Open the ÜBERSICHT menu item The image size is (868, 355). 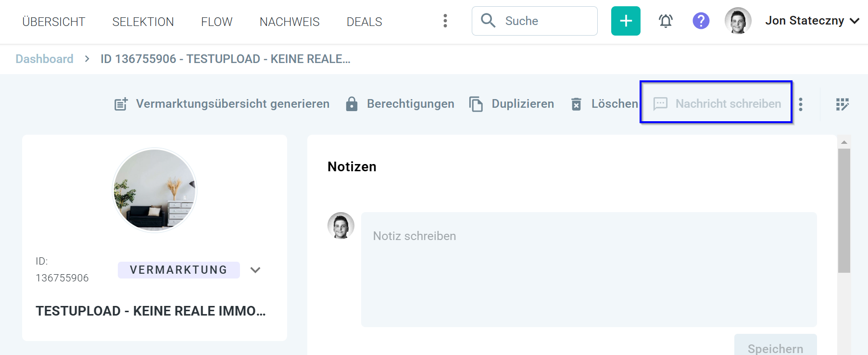54,22
